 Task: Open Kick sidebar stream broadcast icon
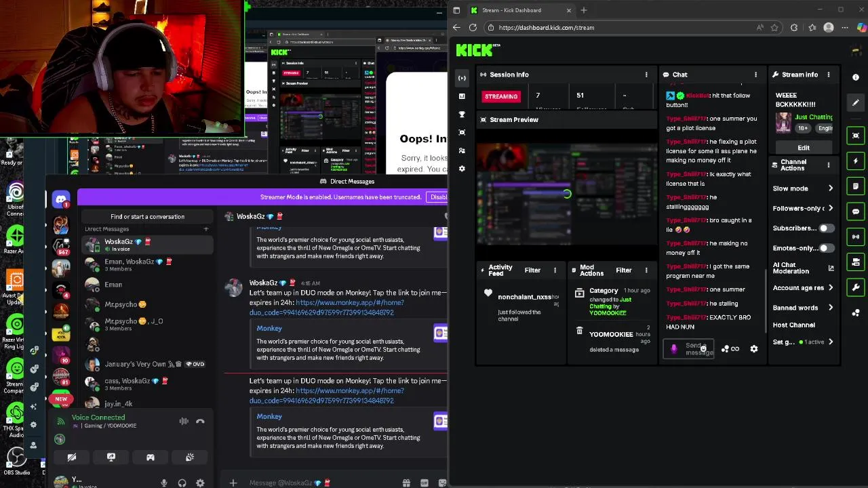[x=462, y=78]
